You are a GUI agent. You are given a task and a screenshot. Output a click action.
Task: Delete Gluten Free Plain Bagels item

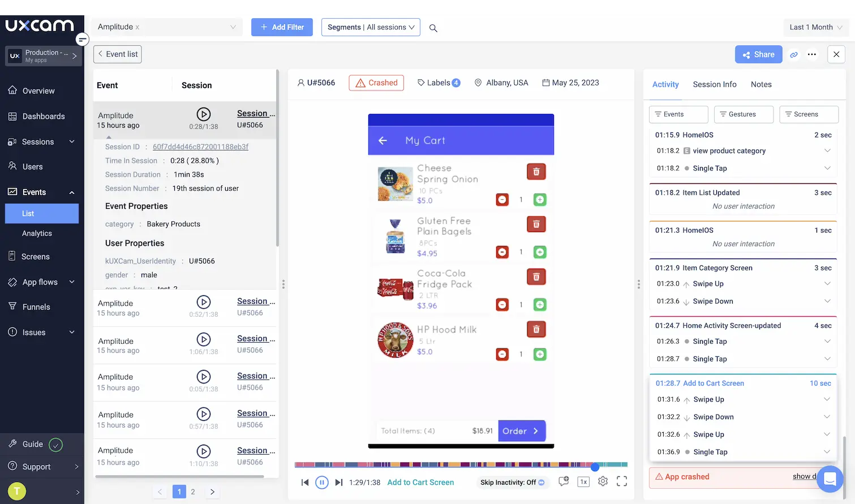[x=536, y=224]
